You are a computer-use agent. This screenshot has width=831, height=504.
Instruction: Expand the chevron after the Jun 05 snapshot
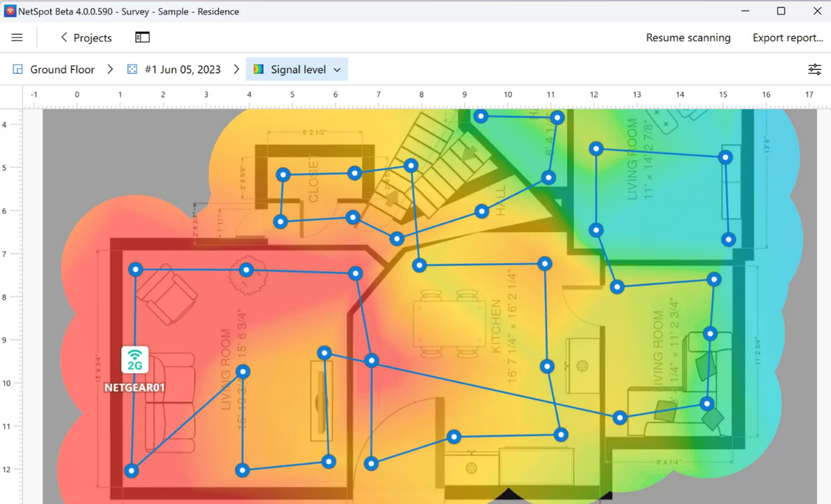pyautogui.click(x=237, y=69)
